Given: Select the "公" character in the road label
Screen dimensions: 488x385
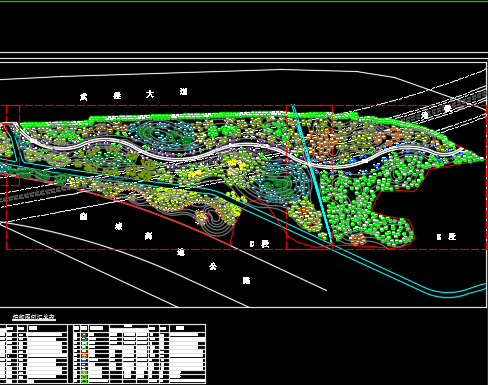Looking at the screenshot, I should click(213, 266).
